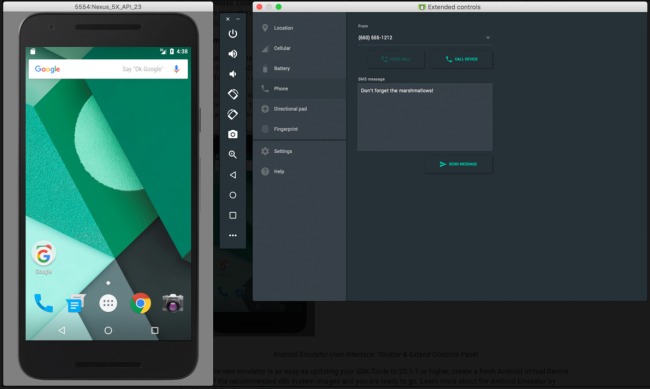Tap the Android Back navigation button
Viewport: 650px width, 389px height.
click(x=62, y=330)
